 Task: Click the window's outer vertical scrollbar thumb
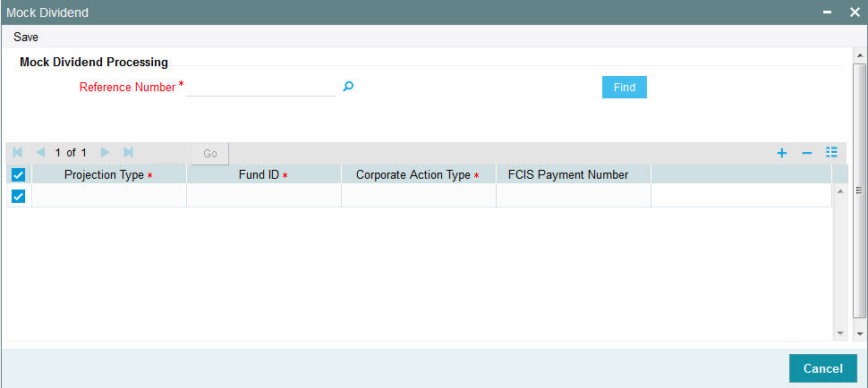tap(859, 190)
